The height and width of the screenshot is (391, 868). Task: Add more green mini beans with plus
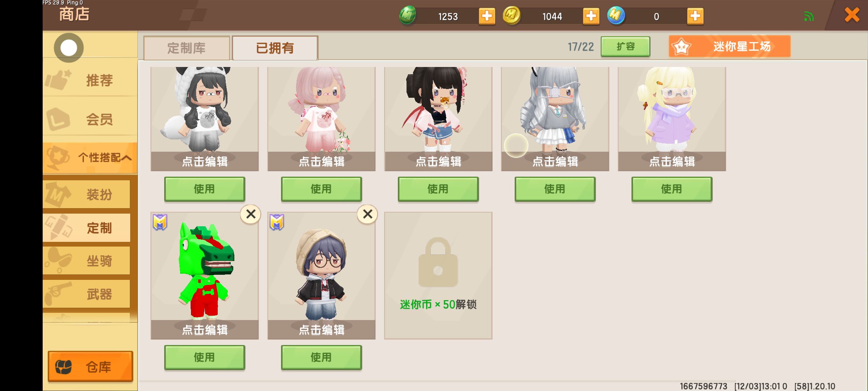coord(487,16)
